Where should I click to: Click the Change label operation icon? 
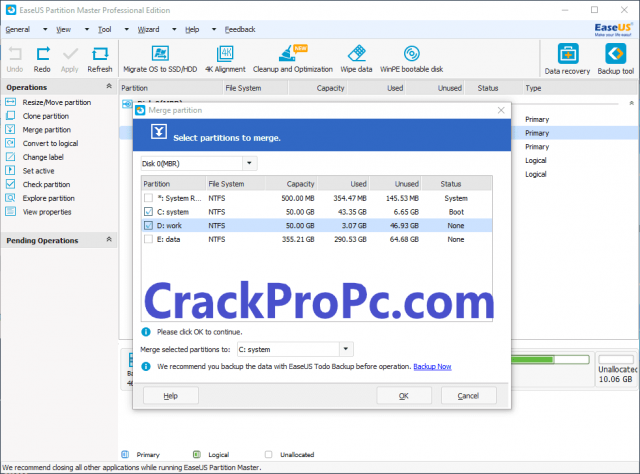pyautogui.click(x=11, y=157)
